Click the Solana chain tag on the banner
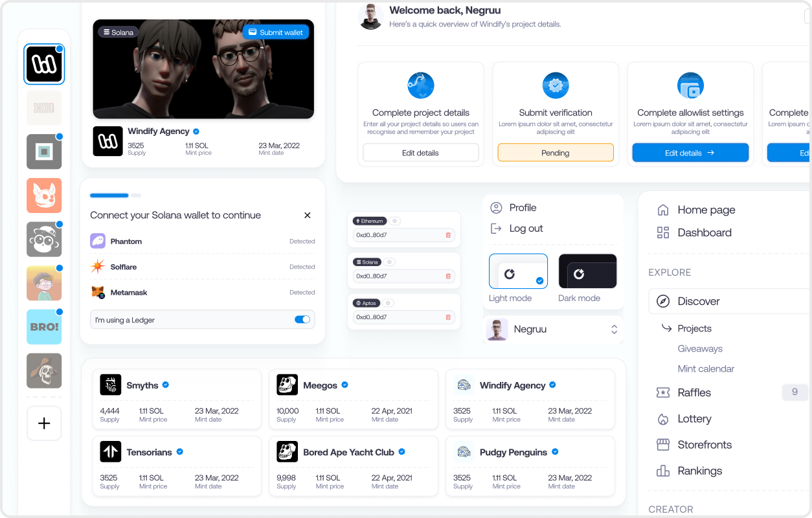 click(118, 32)
